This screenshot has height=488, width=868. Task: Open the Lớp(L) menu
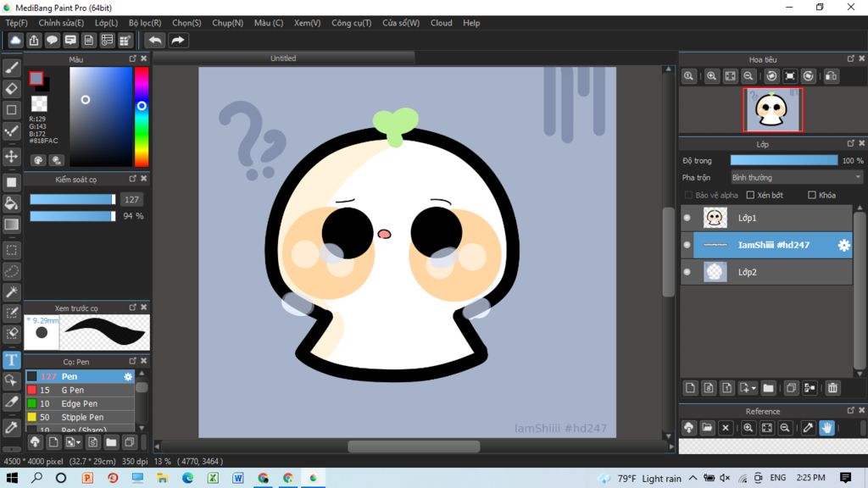tap(106, 23)
